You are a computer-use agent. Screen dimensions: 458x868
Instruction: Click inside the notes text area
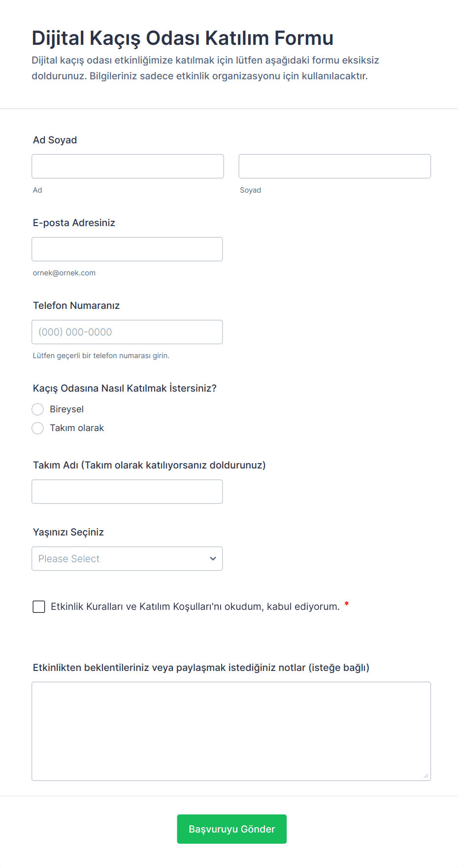[231, 731]
